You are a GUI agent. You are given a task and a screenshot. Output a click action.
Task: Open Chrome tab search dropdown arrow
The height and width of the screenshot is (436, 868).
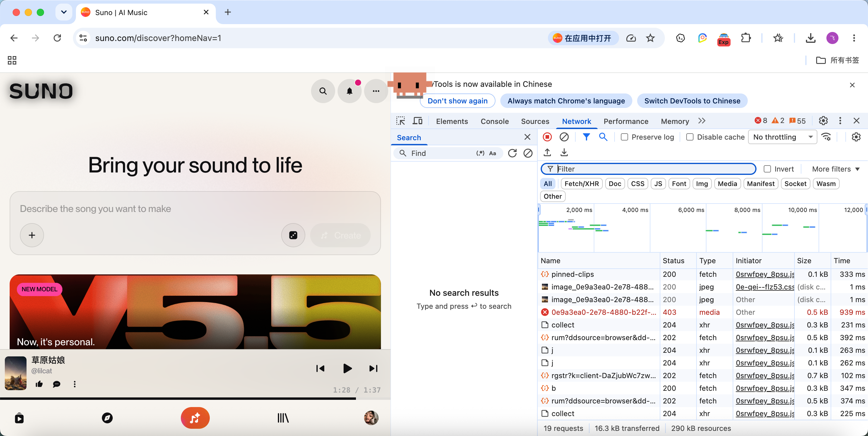pos(64,12)
